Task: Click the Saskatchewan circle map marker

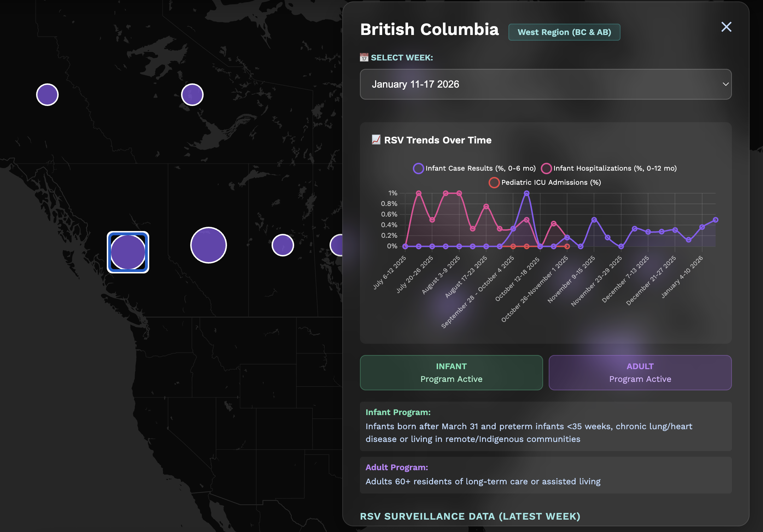Action: (x=283, y=245)
